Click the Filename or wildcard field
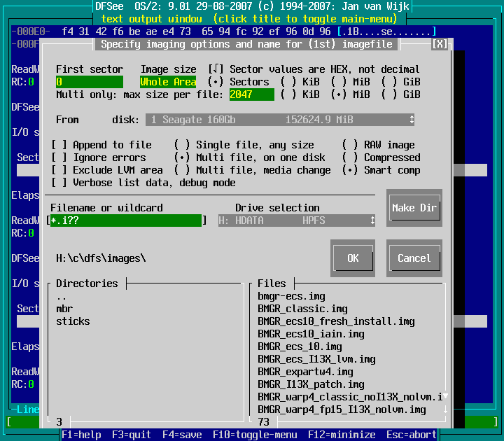Image resolution: width=504 pixels, height=441 pixels. [126, 220]
